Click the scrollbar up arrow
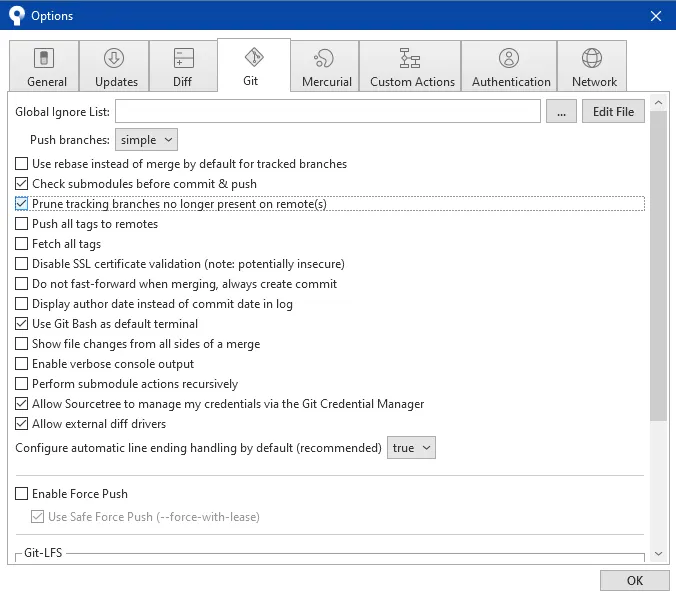 (658, 103)
